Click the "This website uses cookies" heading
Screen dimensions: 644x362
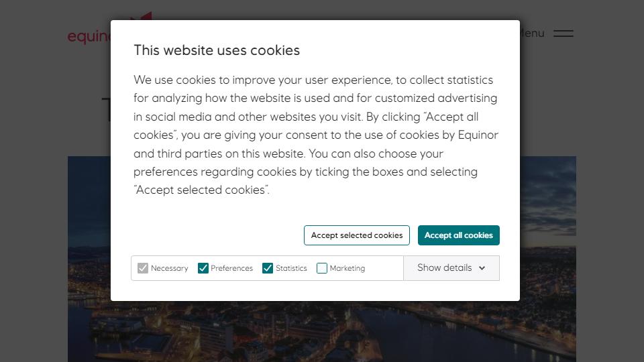coord(217,50)
